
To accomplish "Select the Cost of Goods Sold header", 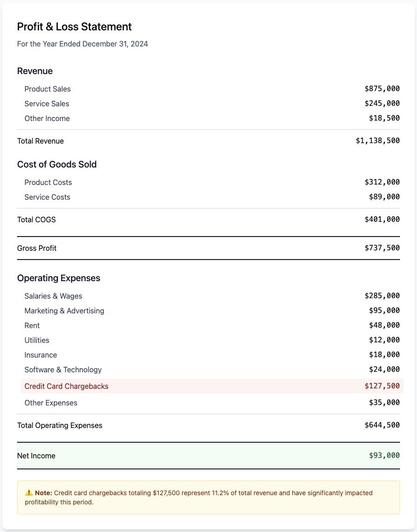I will click(57, 164).
